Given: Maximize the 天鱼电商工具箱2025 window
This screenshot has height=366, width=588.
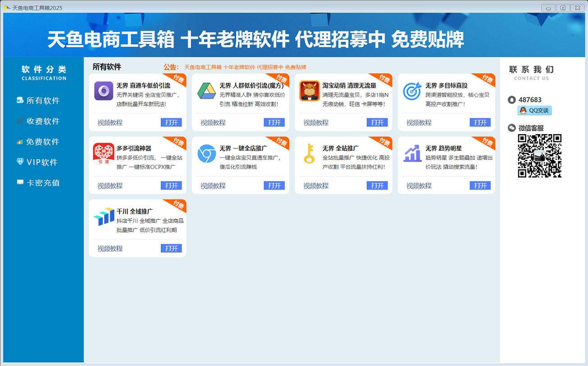Looking at the screenshot, I should click(x=563, y=8).
